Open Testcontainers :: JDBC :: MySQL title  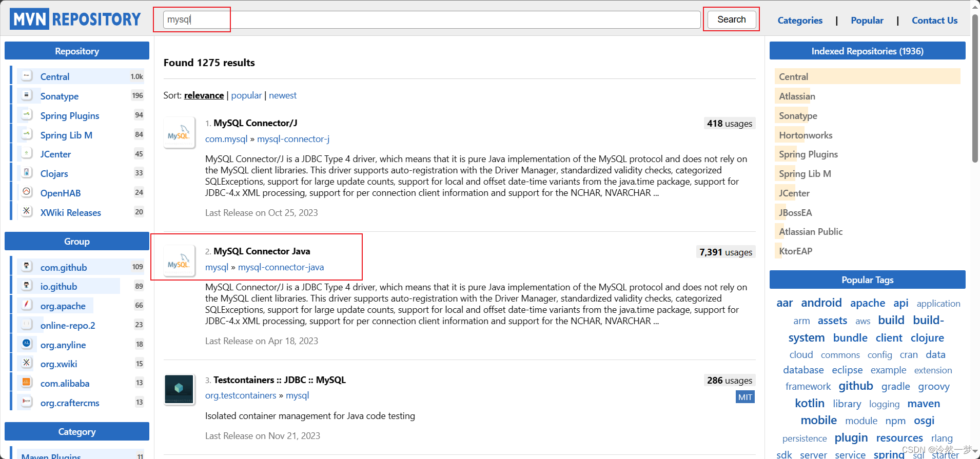[280, 380]
